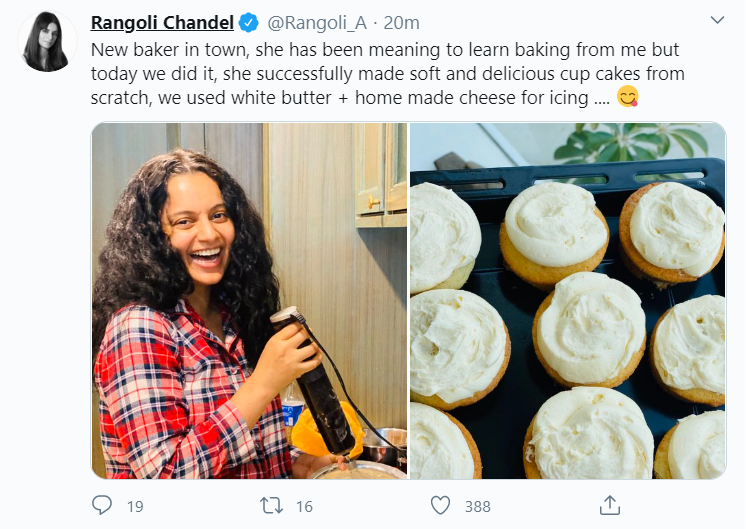
Task: Open the frosted cupcakes photo
Action: point(567,300)
